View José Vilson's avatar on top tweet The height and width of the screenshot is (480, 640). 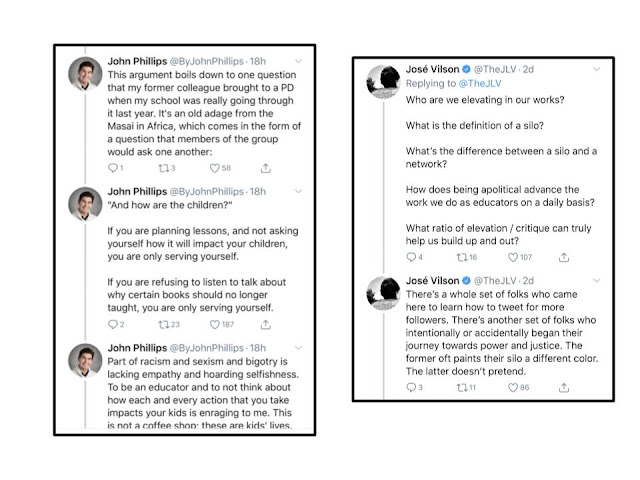[383, 82]
